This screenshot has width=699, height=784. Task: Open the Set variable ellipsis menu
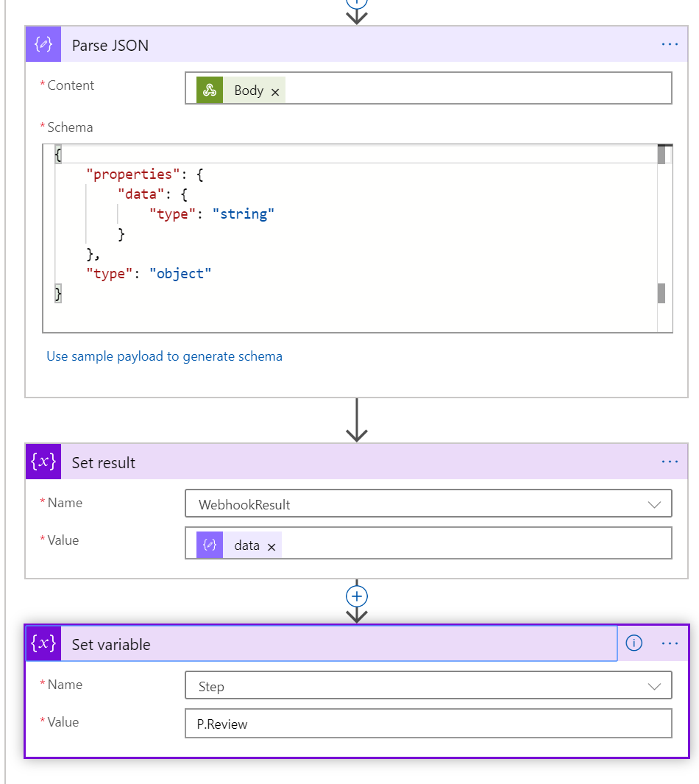670,643
